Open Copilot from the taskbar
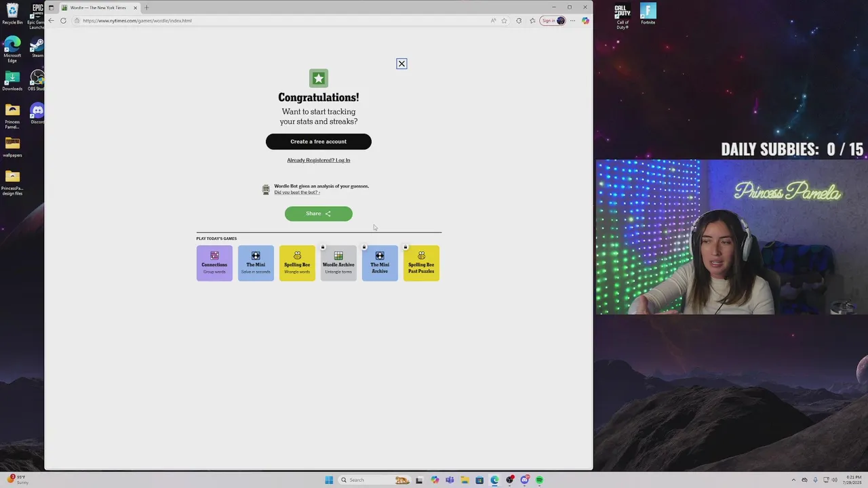Screen dimensions: 868x488 tap(435, 480)
